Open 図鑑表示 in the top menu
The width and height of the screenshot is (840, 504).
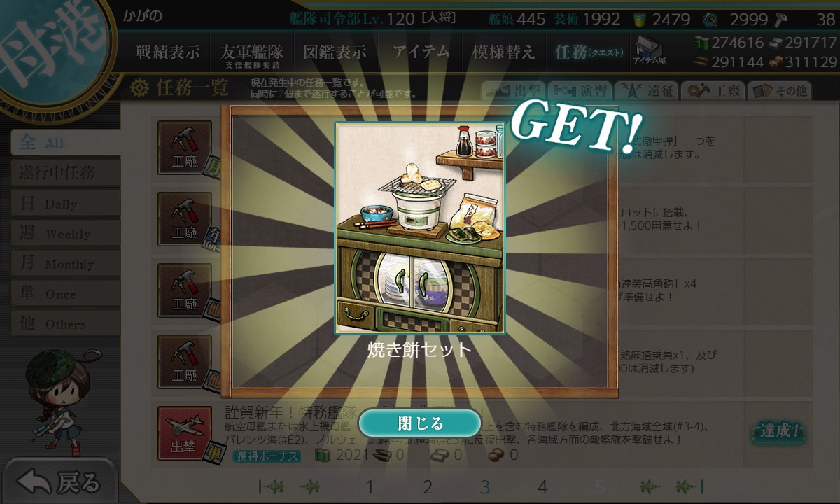335,52
